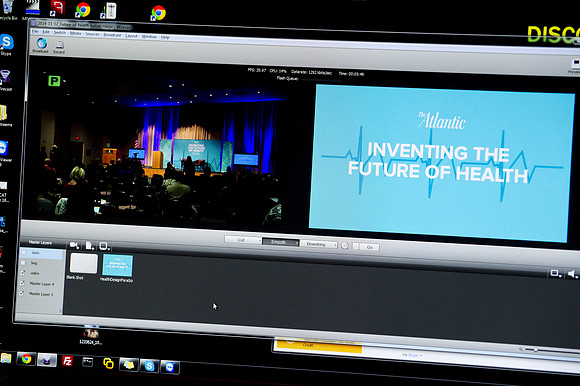Open the Cut transition dropdown

(242, 240)
